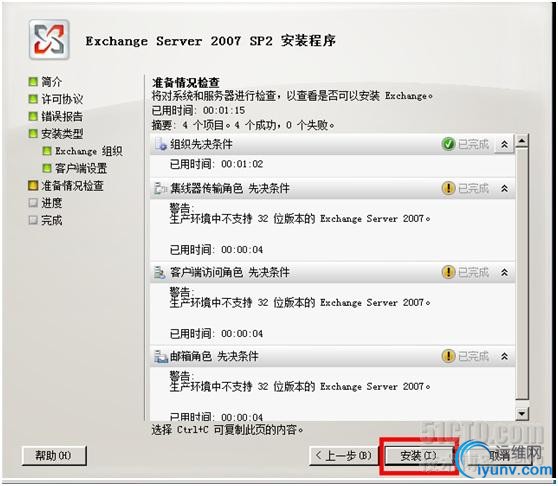The image size is (558, 486).
Task: Click 已完成 label in 邮箱角色 row
Action: click(473, 356)
